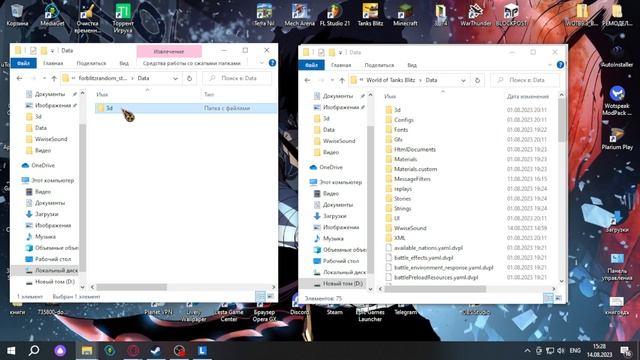The height and width of the screenshot is (360, 640).
Task: Open Поделиться tab in left window
Action: (x=91, y=63)
